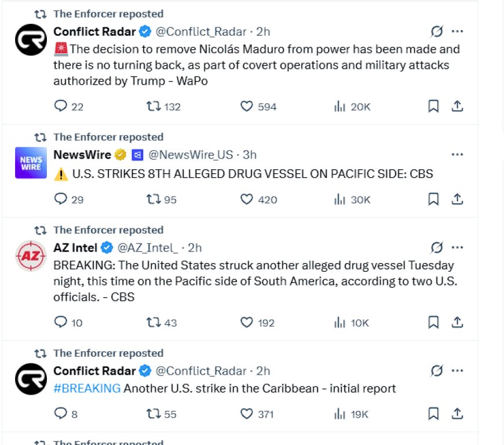
Task: Bookmark the Conflict Radar Maduro post
Action: click(x=433, y=106)
